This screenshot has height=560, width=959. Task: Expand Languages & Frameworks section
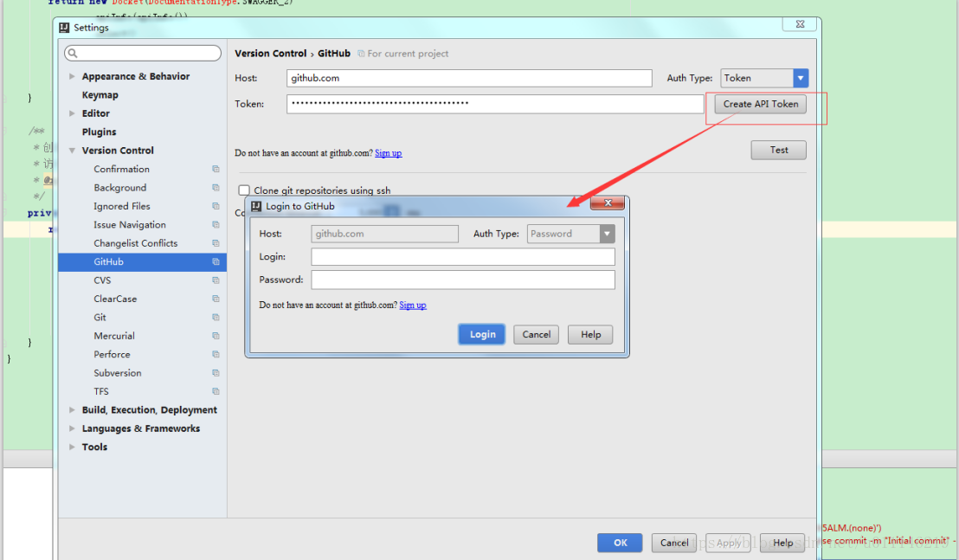(x=72, y=428)
